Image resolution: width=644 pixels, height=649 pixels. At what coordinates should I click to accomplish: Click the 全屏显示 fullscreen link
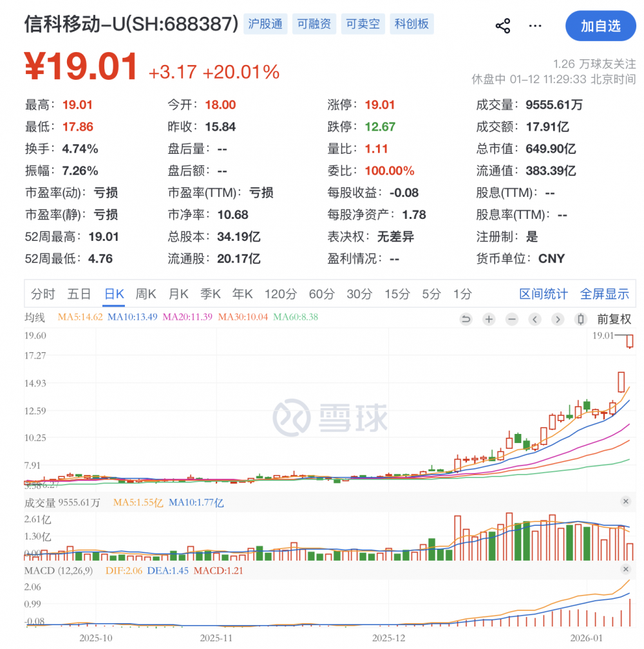(604, 294)
